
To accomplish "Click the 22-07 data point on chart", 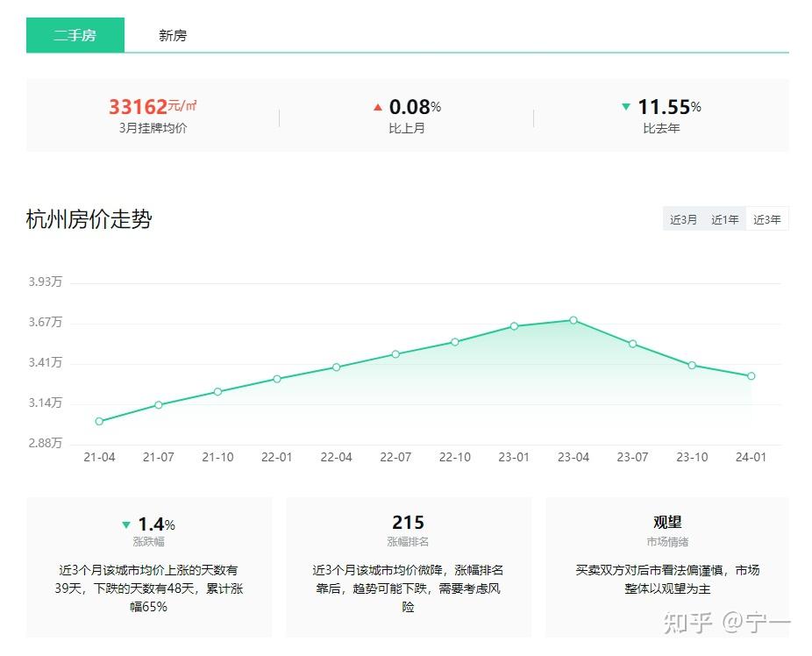I will [395, 354].
